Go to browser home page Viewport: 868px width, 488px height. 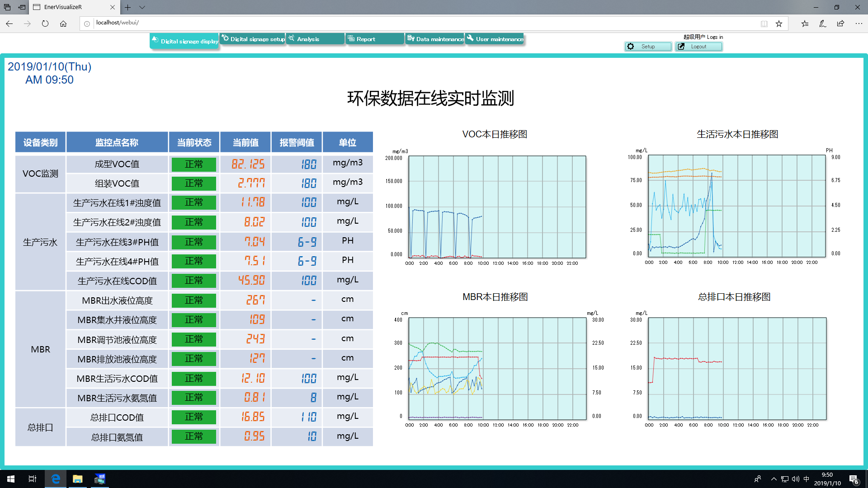click(63, 23)
